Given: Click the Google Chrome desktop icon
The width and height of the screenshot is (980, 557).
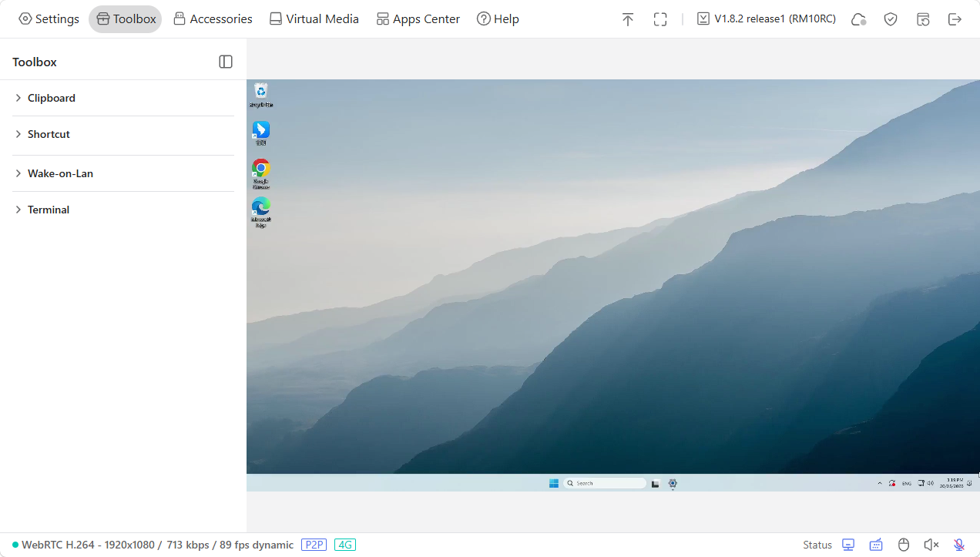Looking at the screenshot, I should (x=261, y=174).
